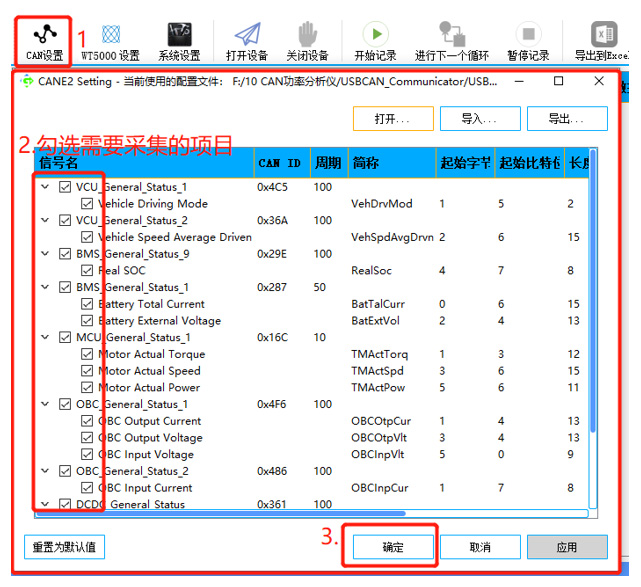Open WT5000 设置 toolbar icon
The width and height of the screenshot is (641, 587).
tap(111, 34)
